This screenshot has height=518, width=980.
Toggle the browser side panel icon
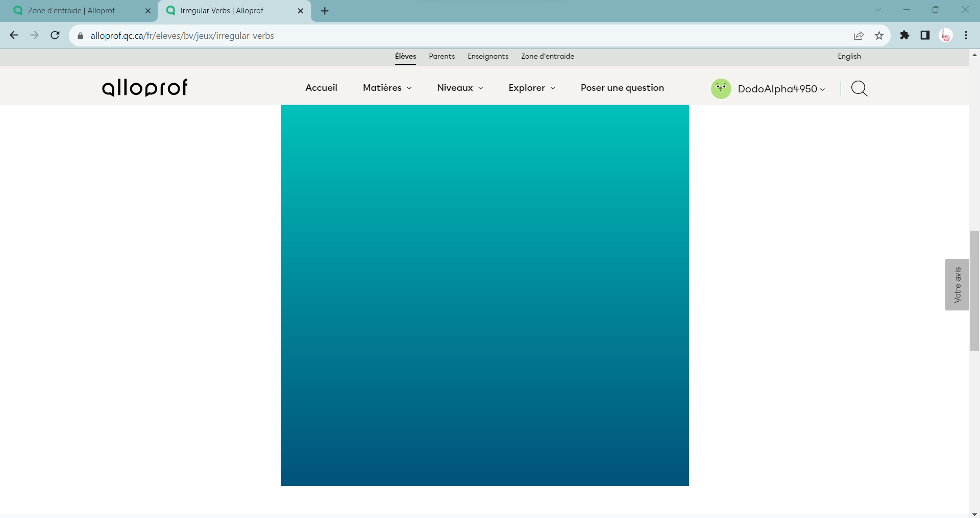point(925,35)
